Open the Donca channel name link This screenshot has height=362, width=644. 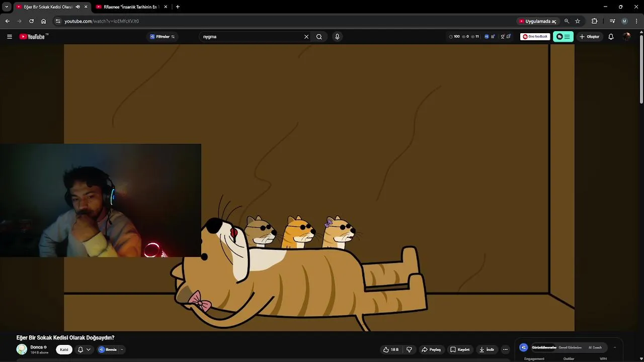pos(36,347)
